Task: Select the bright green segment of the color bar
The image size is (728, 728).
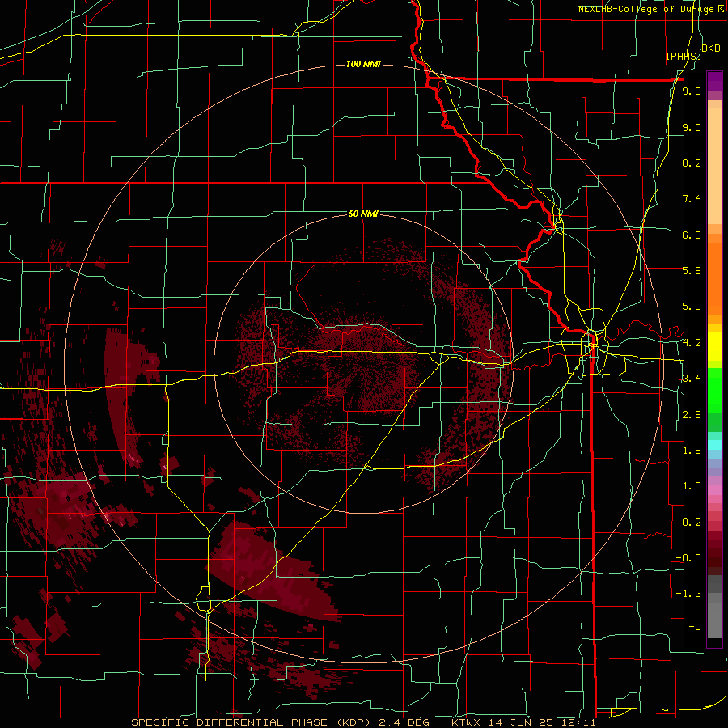Action: point(714,391)
